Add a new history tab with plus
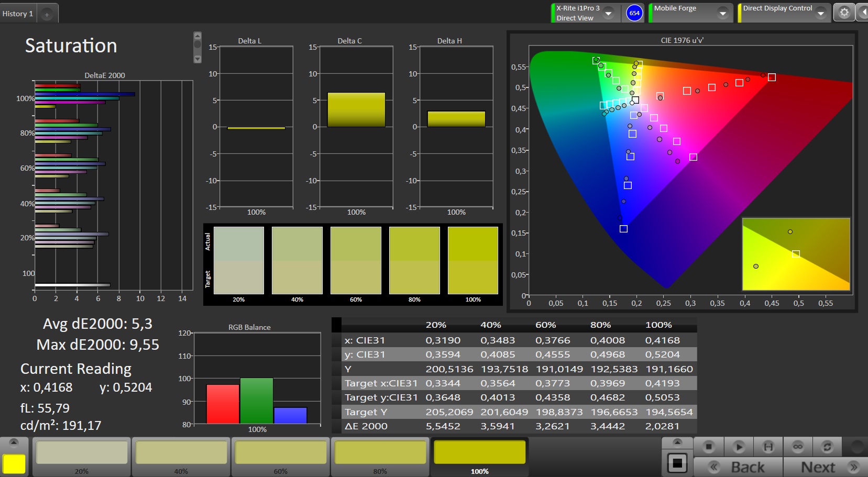This screenshot has height=477, width=868. point(47,15)
